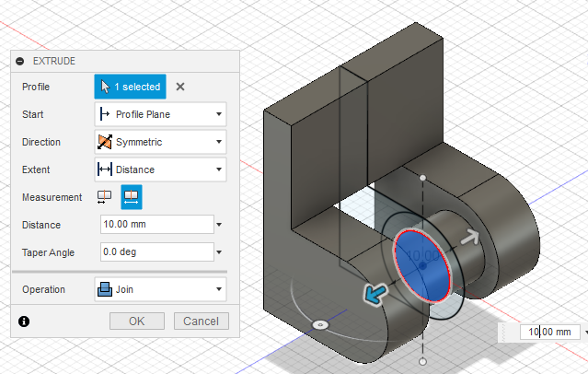The height and width of the screenshot is (374, 588).
Task: Expand the Distance field dropdown arrow
Action: 219,225
